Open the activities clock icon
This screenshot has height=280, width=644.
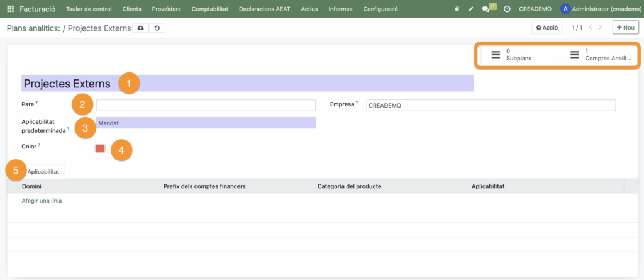tap(507, 9)
